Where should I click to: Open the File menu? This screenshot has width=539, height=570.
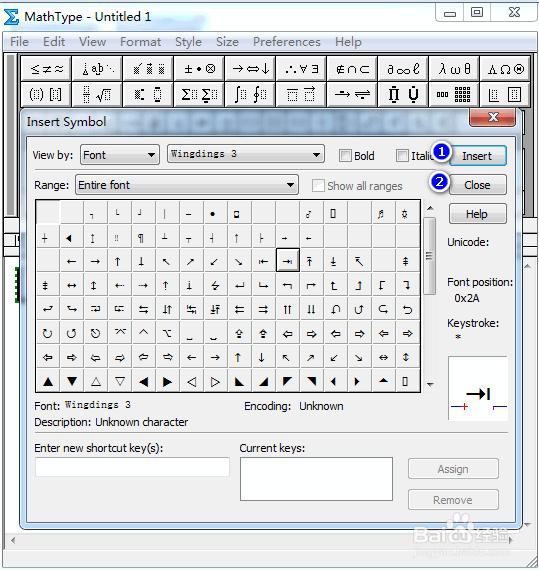click(19, 41)
